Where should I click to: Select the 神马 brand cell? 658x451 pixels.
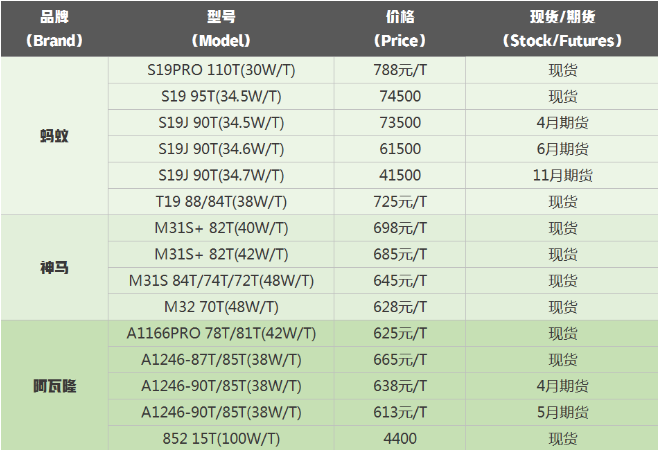pyautogui.click(x=54, y=267)
